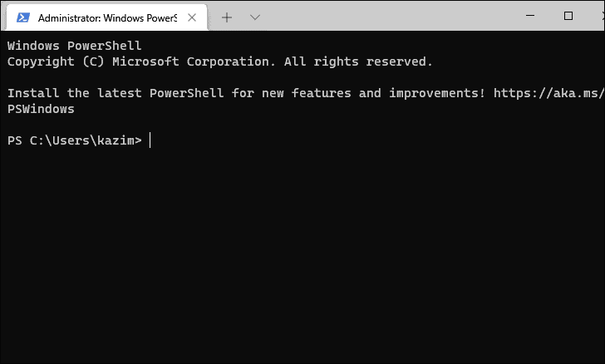Image resolution: width=605 pixels, height=364 pixels.
Task: Click the PSWindows link continuation text
Action: tap(41, 109)
